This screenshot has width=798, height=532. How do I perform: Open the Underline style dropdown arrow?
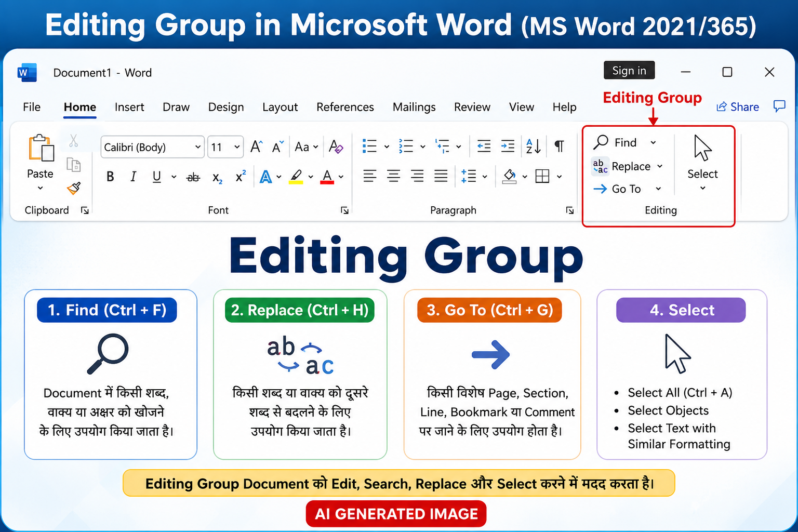[x=174, y=177]
